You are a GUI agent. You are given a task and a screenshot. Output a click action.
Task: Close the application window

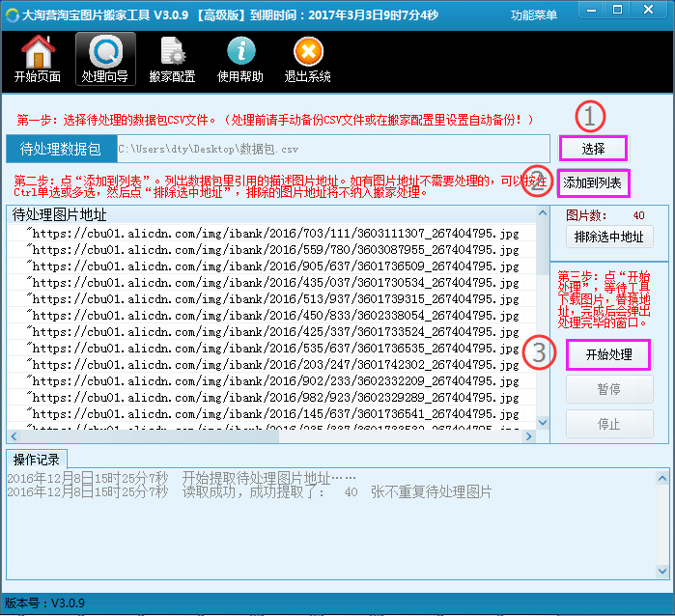tap(648, 10)
